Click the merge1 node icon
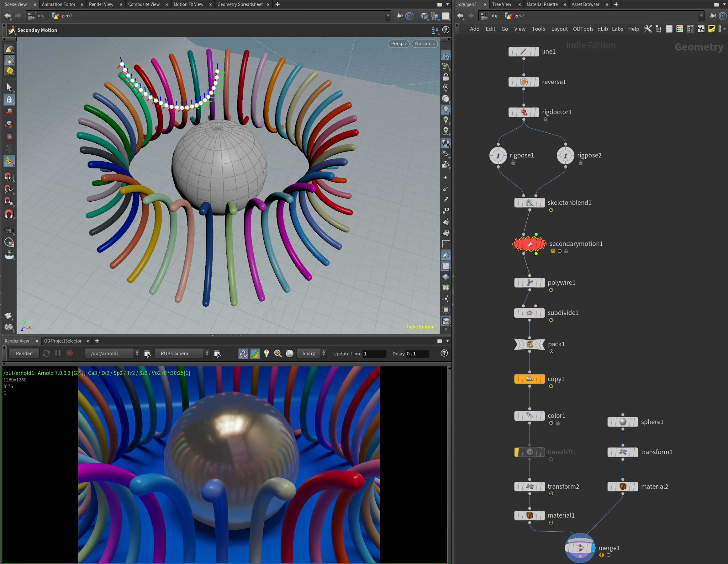This screenshot has width=728, height=564. (x=580, y=548)
